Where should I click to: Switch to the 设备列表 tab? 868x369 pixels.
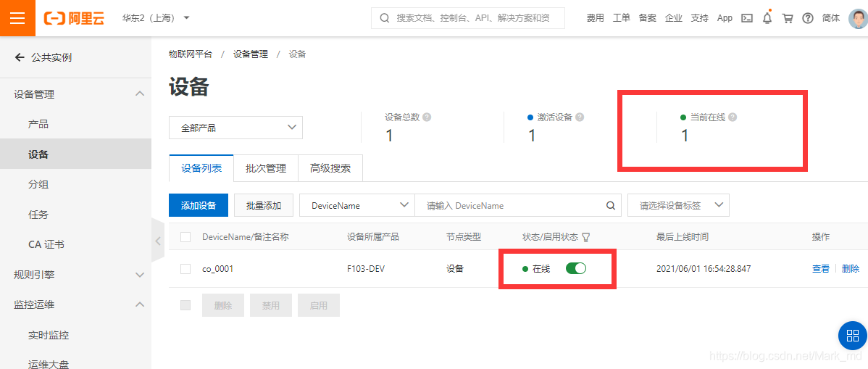[201, 168]
